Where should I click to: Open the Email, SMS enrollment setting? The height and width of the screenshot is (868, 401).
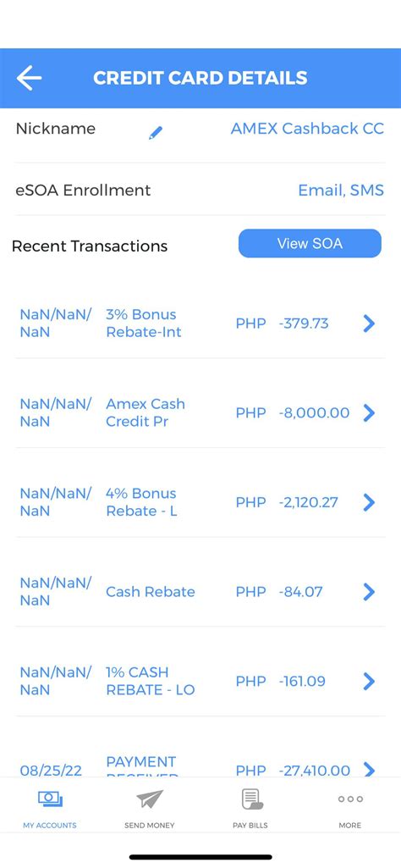341,190
